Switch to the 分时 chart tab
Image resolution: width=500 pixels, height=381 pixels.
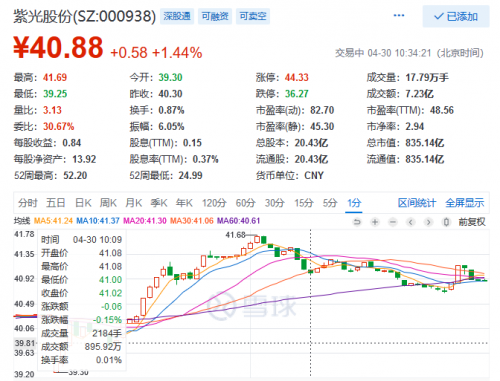click(28, 203)
